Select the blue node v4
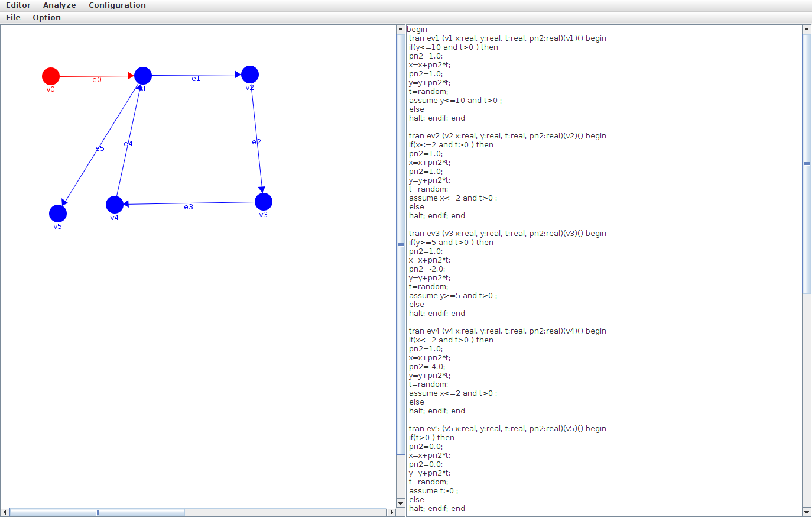Viewport: 812px width, 517px height. coord(115,205)
